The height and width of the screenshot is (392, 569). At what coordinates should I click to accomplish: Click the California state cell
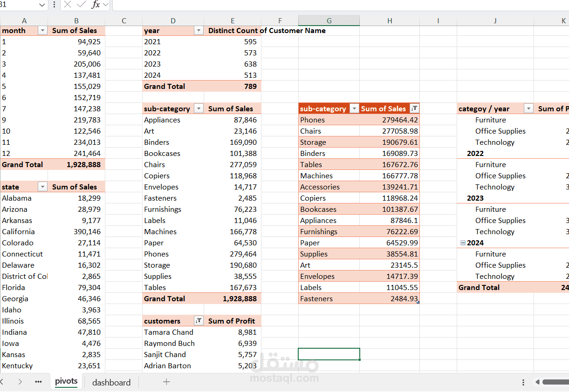(19, 231)
